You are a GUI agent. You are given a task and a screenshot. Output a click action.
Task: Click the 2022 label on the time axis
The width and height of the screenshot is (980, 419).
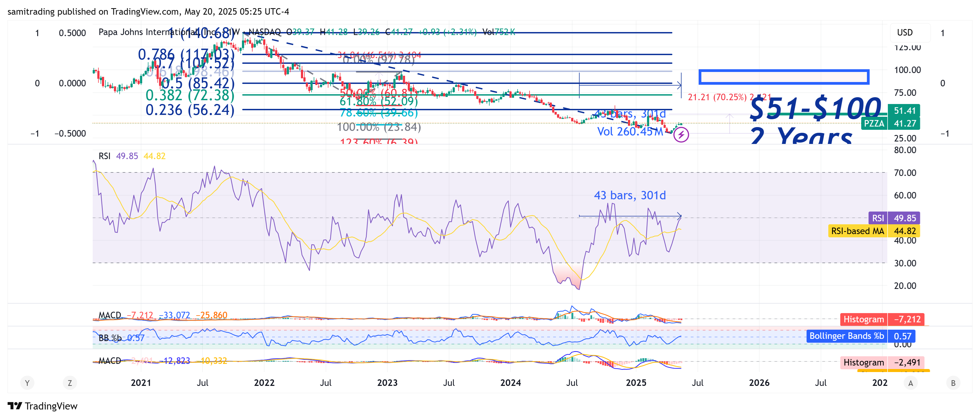tap(264, 383)
